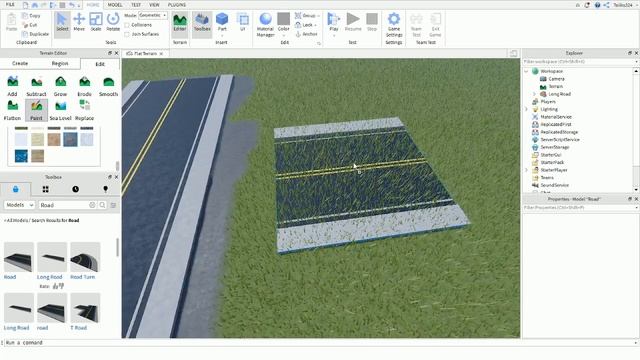Expand the Lighting tree node
The width and height of the screenshot is (640, 360).
coord(527,109)
